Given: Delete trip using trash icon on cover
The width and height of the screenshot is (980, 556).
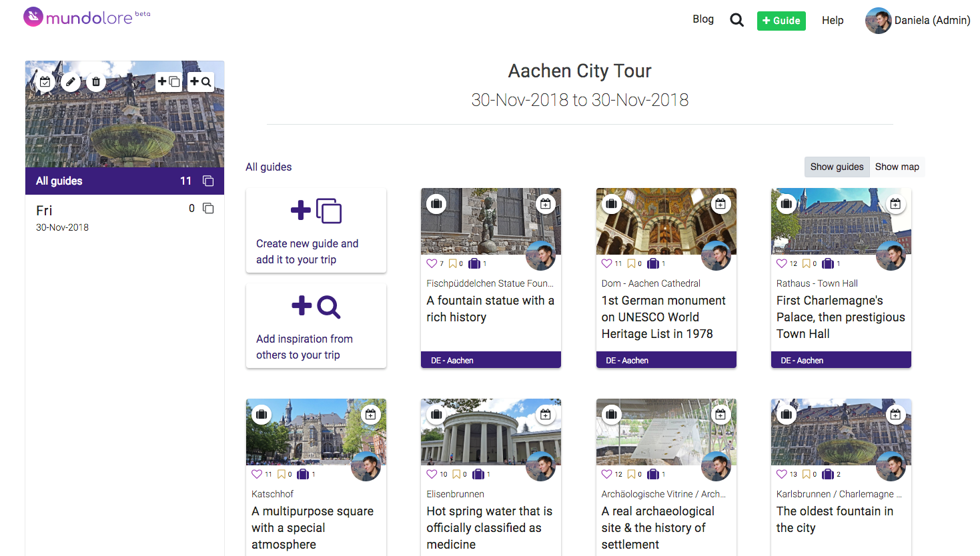Looking at the screenshot, I should [x=96, y=82].
